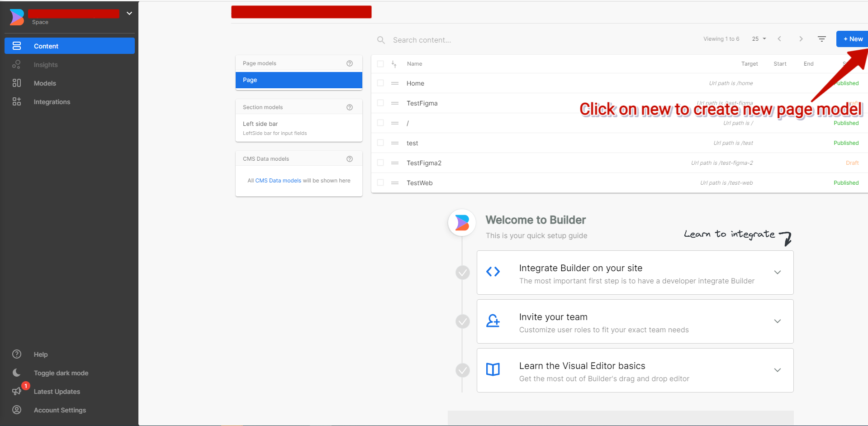Check the test row checkbox
The height and width of the screenshot is (426, 868).
coord(380,143)
